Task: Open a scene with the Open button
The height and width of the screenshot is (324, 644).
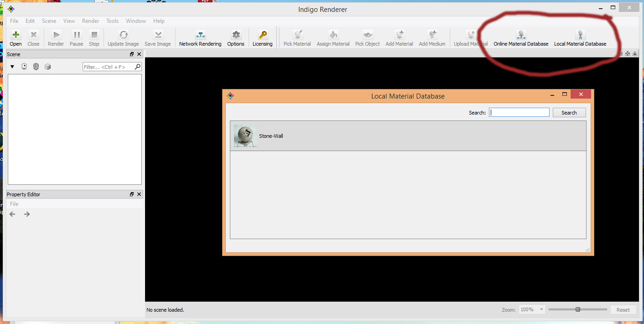Action: (16, 38)
